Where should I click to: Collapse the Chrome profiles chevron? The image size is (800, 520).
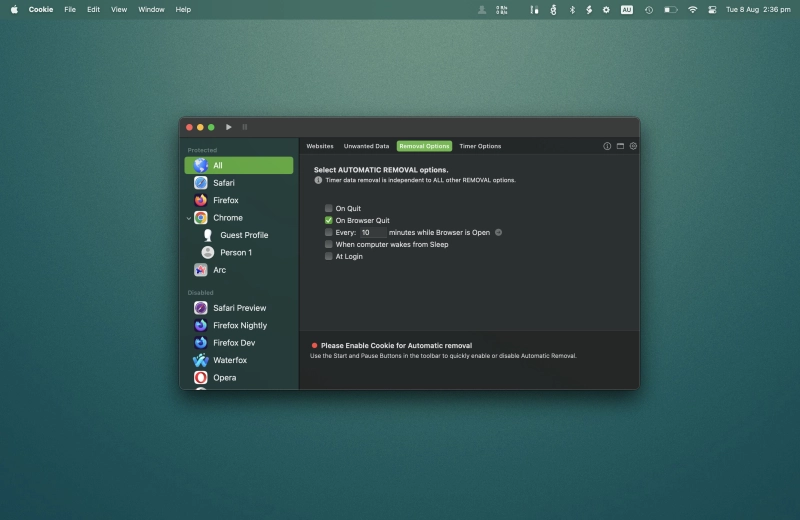pyautogui.click(x=189, y=218)
